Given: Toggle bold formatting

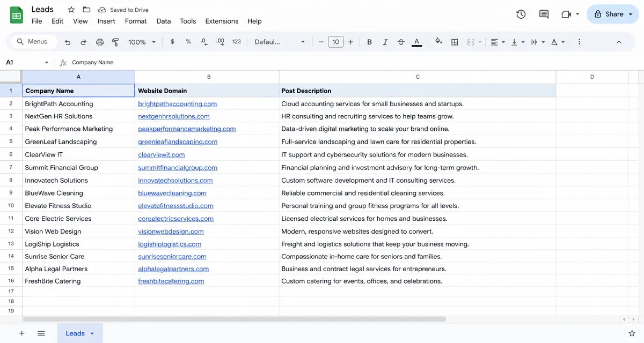Looking at the screenshot, I should coord(369,42).
